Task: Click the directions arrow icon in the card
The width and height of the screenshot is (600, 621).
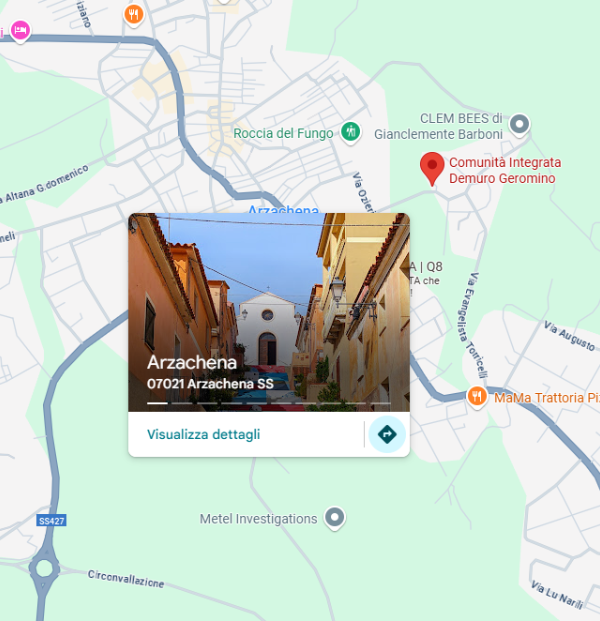Action: tap(387, 434)
